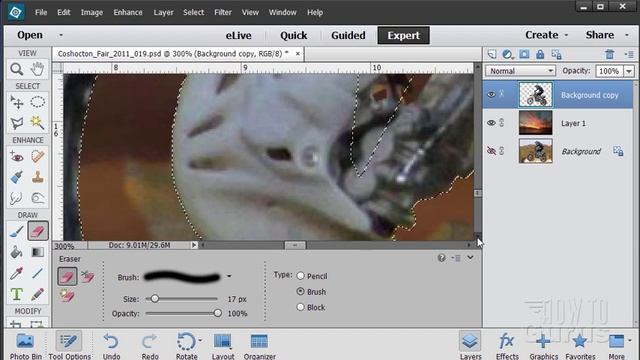The height and width of the screenshot is (360, 640).
Task: Adjust the eraser Size slider
Action: point(155,299)
